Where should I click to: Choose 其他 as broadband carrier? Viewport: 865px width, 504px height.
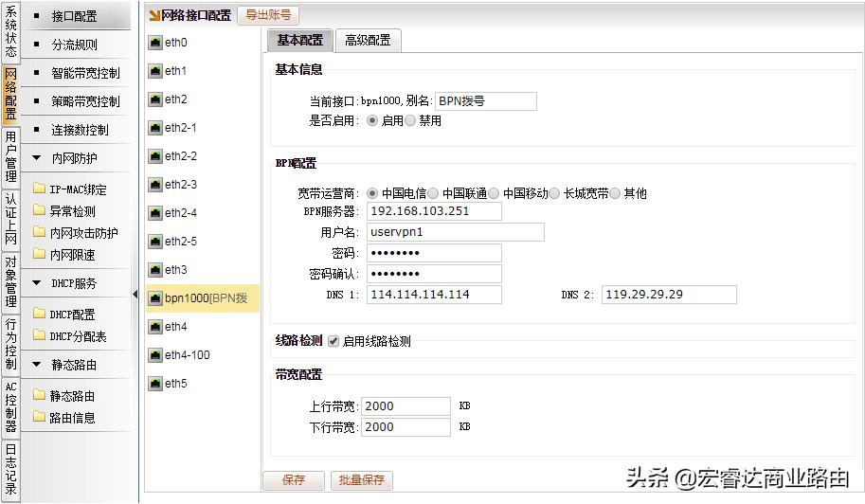(615, 193)
